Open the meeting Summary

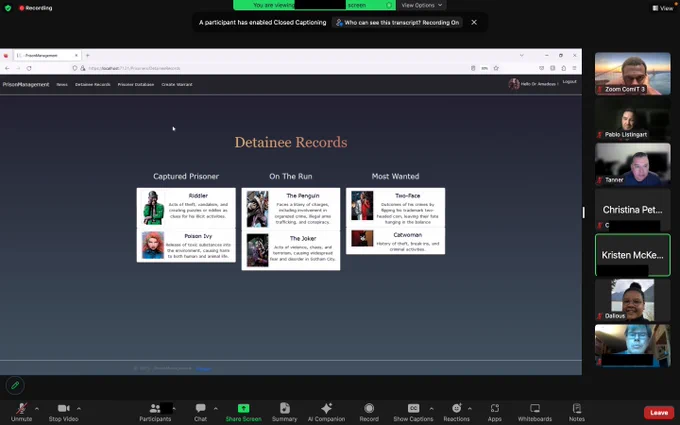284,412
